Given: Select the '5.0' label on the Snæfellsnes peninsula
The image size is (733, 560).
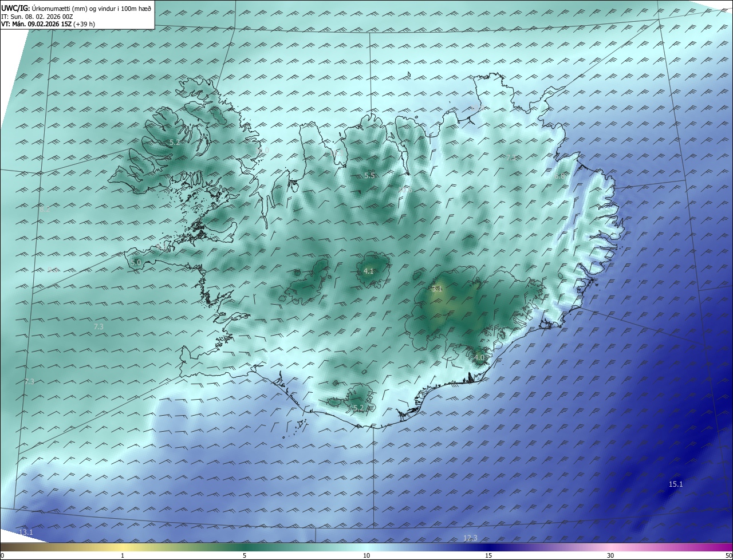Looking at the screenshot, I should pyautogui.click(x=136, y=263).
